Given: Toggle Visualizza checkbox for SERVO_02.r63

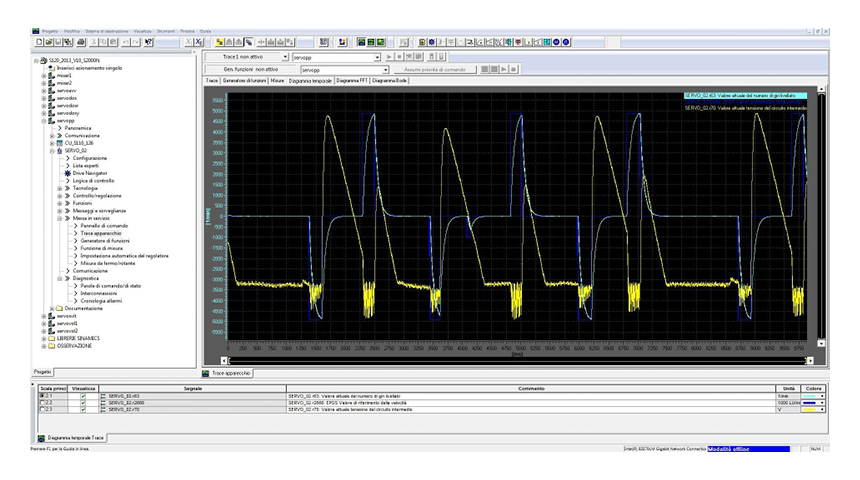Looking at the screenshot, I should [x=83, y=396].
